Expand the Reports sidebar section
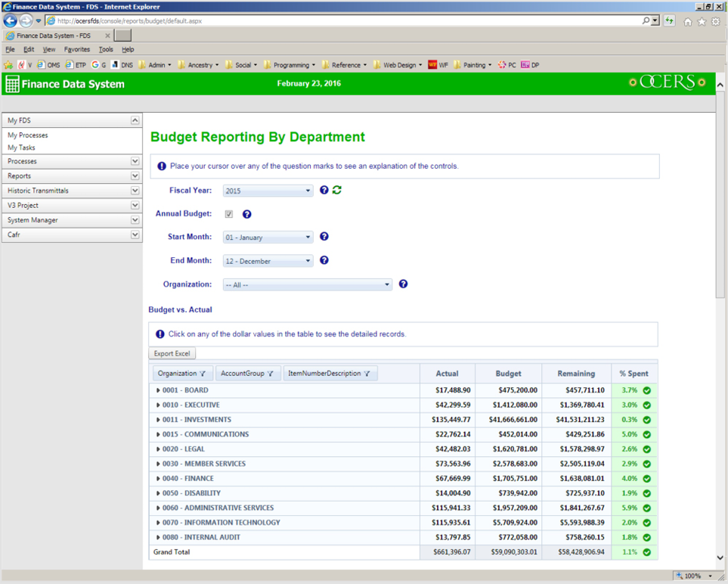Image resolution: width=728 pixels, height=584 pixels. pos(135,176)
